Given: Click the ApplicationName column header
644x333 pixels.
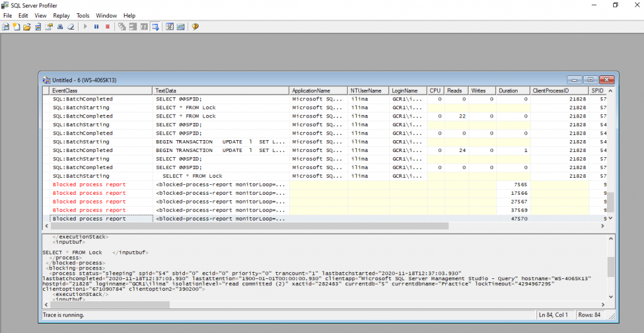Looking at the screenshot, I should coord(319,90).
